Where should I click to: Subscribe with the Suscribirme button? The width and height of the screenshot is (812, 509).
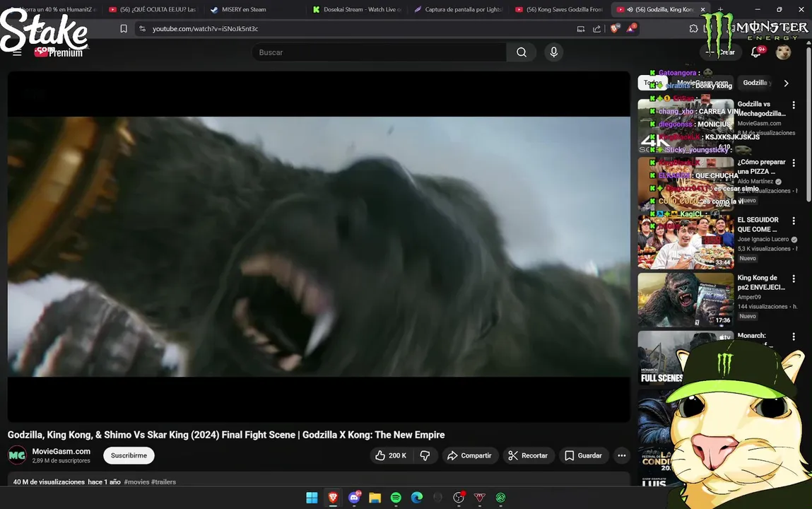pyautogui.click(x=129, y=456)
